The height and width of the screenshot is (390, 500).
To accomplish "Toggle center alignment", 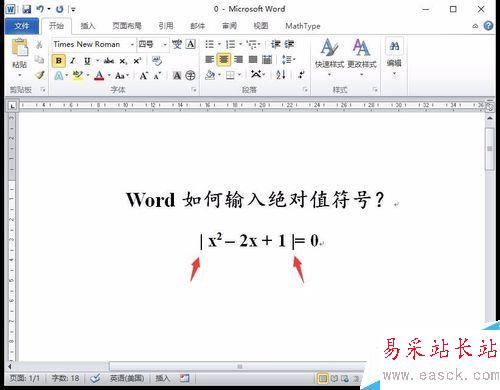I will 224,60.
